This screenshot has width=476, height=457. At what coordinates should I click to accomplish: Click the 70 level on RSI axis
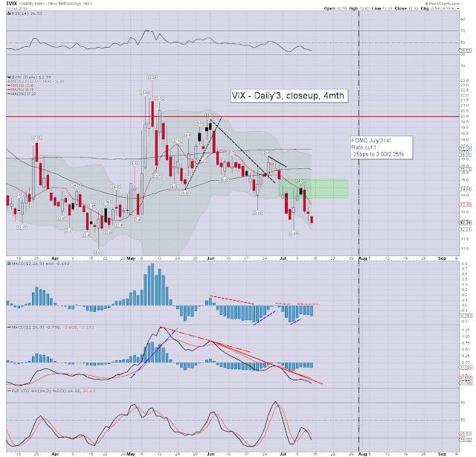point(463,31)
